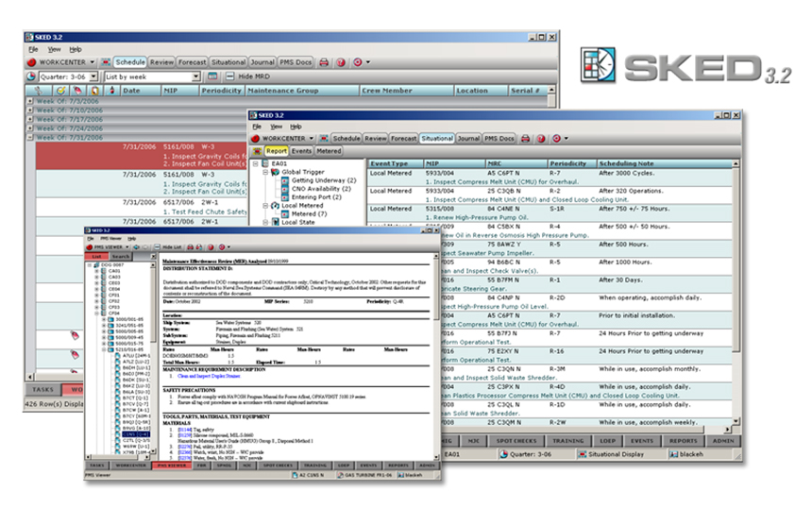Viewport: 812px width, 508px height.
Task: Click the red icon left of the Report tab
Action: click(x=258, y=150)
